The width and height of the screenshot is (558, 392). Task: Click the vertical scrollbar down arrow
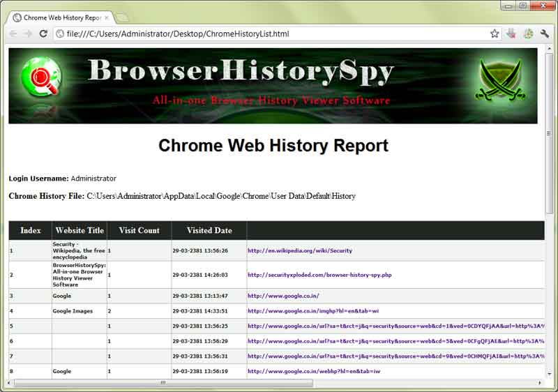pos(549,373)
